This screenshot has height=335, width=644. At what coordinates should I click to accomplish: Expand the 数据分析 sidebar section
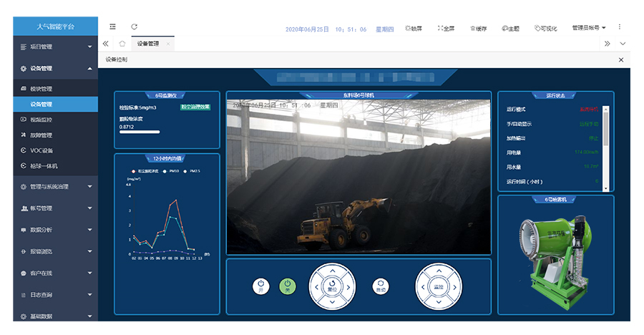coord(55,230)
